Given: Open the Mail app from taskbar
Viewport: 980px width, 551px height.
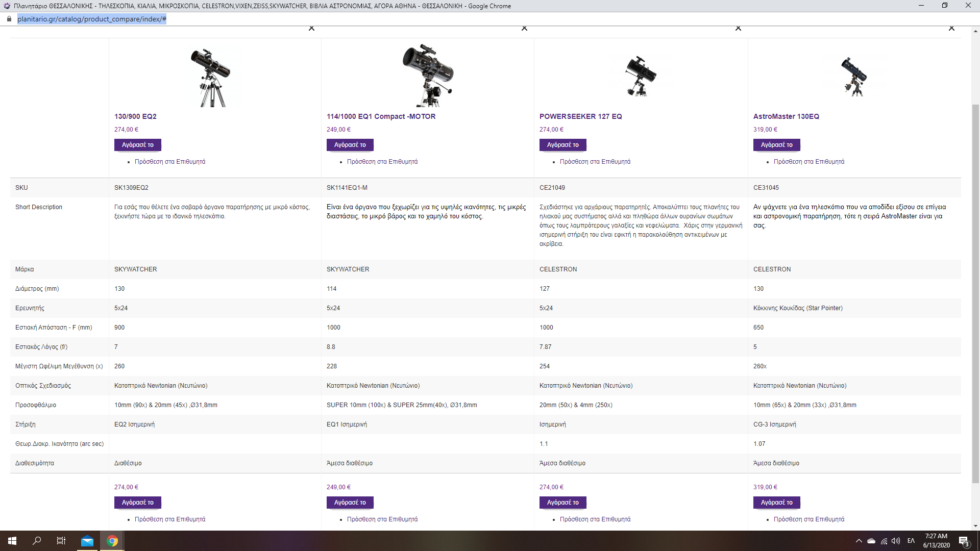Looking at the screenshot, I should [x=87, y=541].
